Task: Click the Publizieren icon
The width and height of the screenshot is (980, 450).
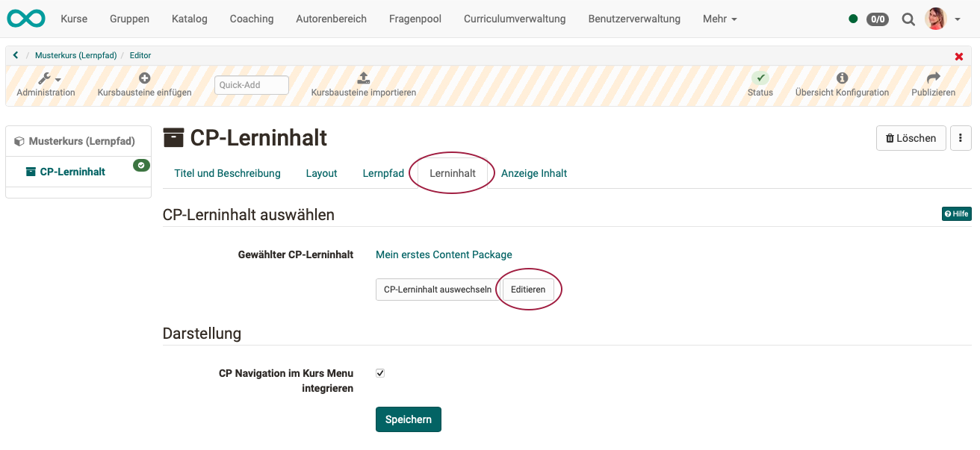Action: click(x=933, y=77)
